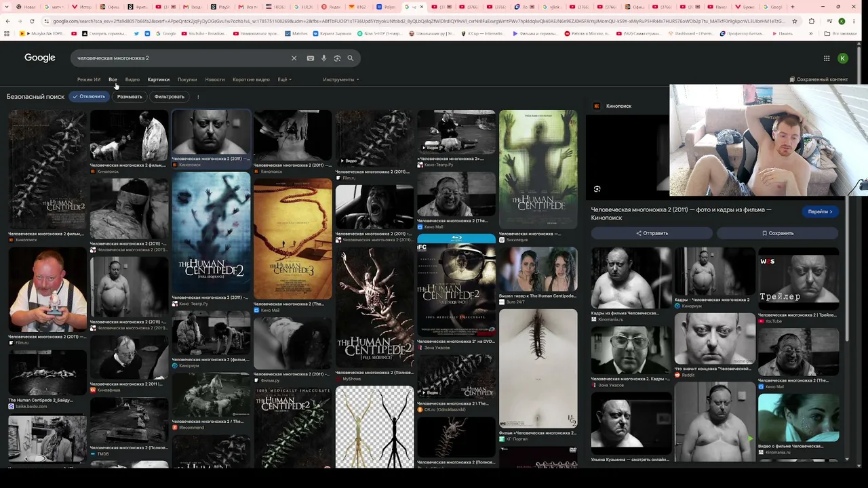Open the Kinomania 'Видео о фильме' related thumbnail
Image resolution: width=868 pixels, height=488 pixels.
(x=798, y=418)
